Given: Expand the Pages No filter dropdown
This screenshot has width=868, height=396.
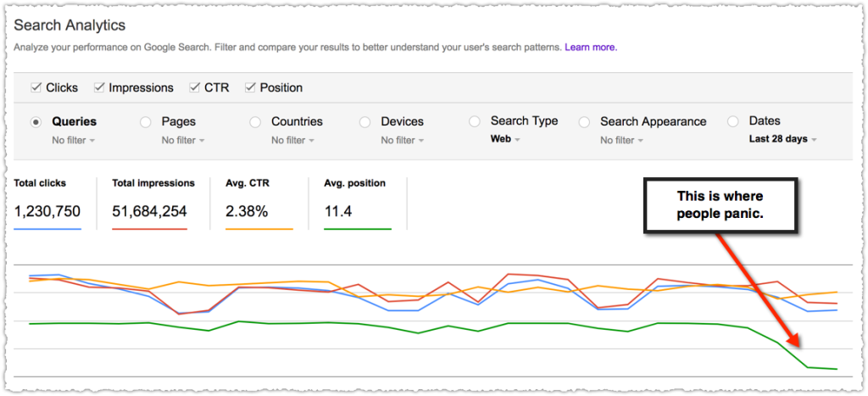Looking at the screenshot, I should pos(183,140).
